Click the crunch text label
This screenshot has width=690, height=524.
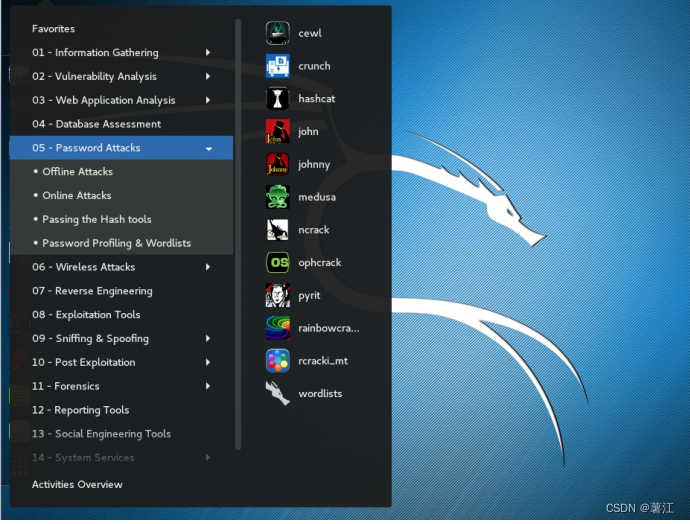314,66
